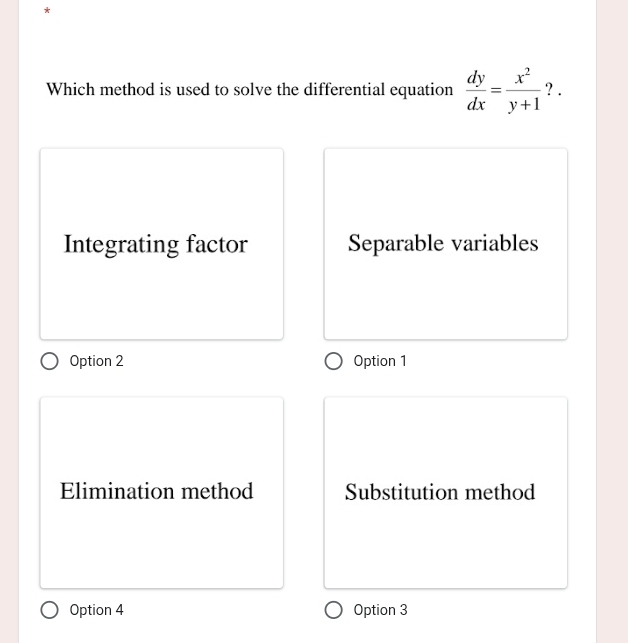Choose the Option 3 radio button
The width and height of the screenshot is (628, 643).
click(334, 610)
